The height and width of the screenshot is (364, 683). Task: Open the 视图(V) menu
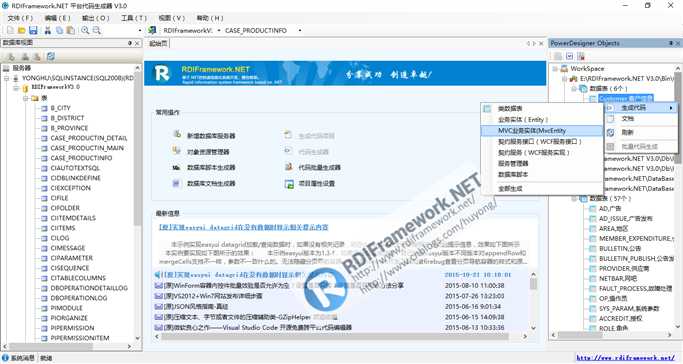click(172, 18)
